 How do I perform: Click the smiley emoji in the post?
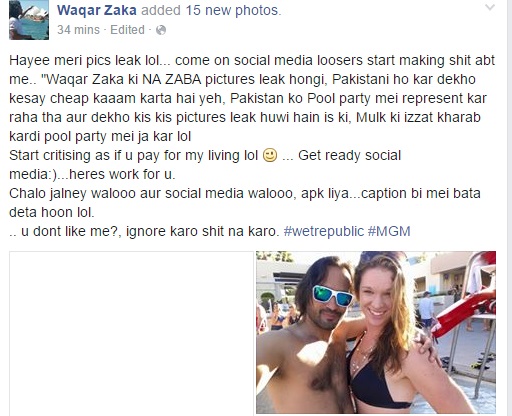point(270,155)
